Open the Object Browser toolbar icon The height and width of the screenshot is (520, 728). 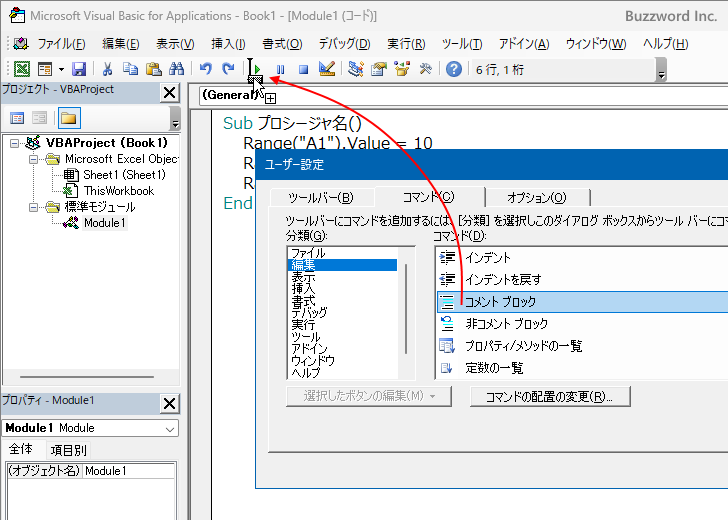click(x=402, y=69)
